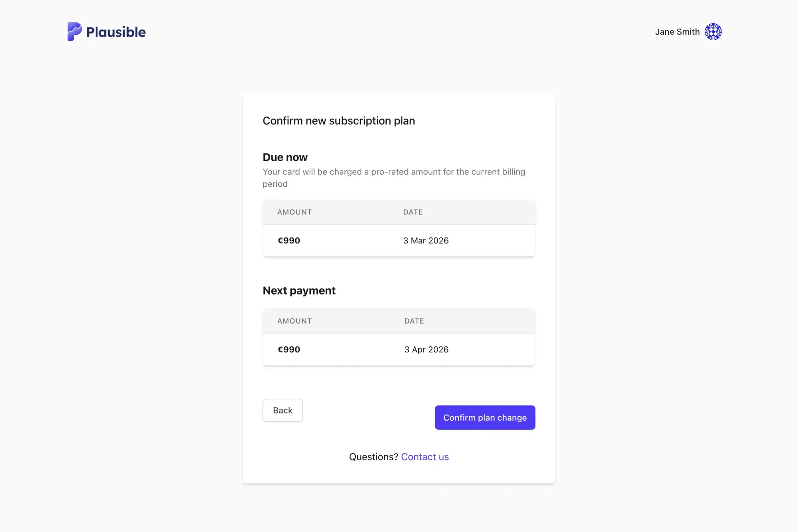Click the Plausible logo icon
Screen dimensions: 798x532
point(74,32)
